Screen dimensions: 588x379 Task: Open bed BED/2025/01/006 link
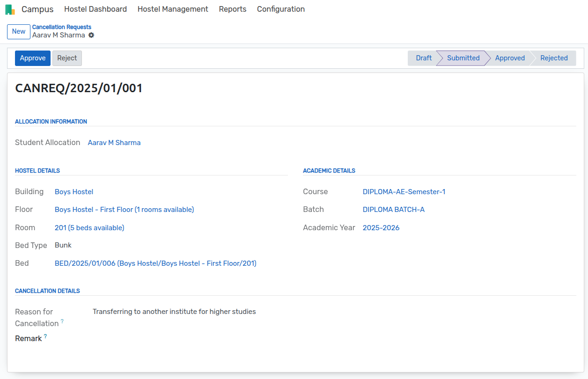point(155,263)
